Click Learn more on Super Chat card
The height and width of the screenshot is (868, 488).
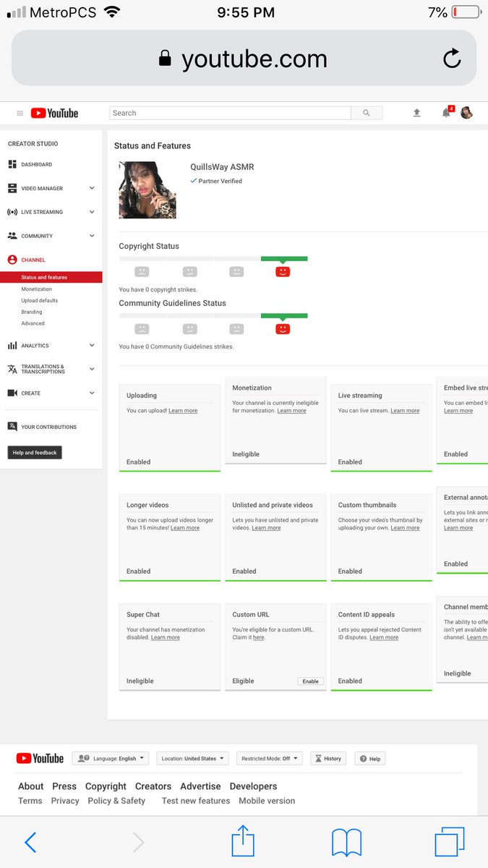[x=166, y=637]
